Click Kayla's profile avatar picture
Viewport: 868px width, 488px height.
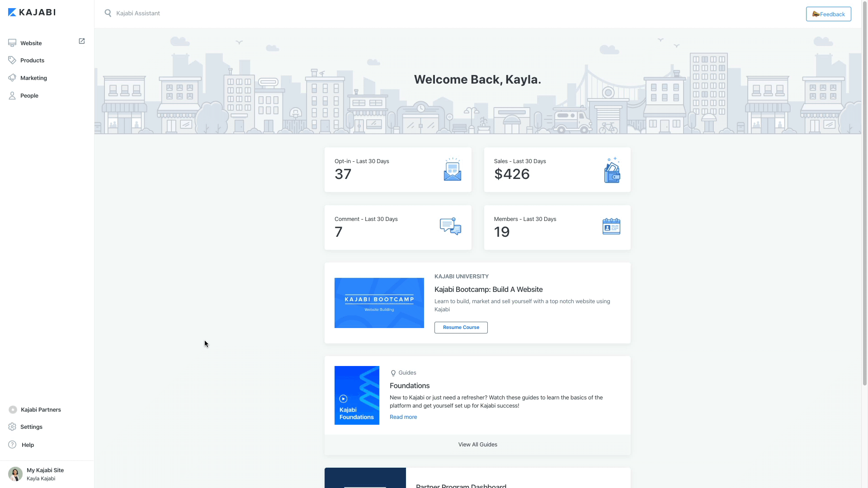[x=15, y=474]
